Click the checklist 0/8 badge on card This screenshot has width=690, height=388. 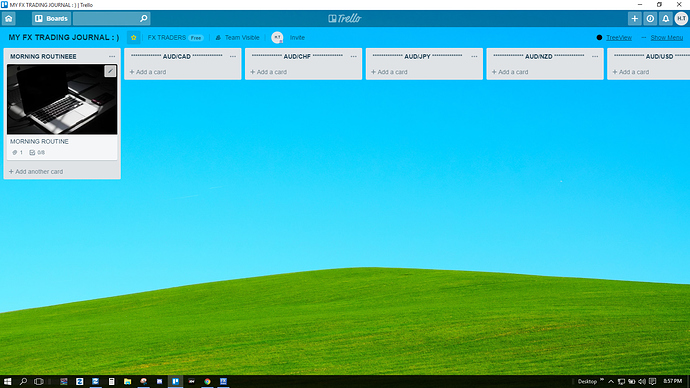(x=37, y=153)
